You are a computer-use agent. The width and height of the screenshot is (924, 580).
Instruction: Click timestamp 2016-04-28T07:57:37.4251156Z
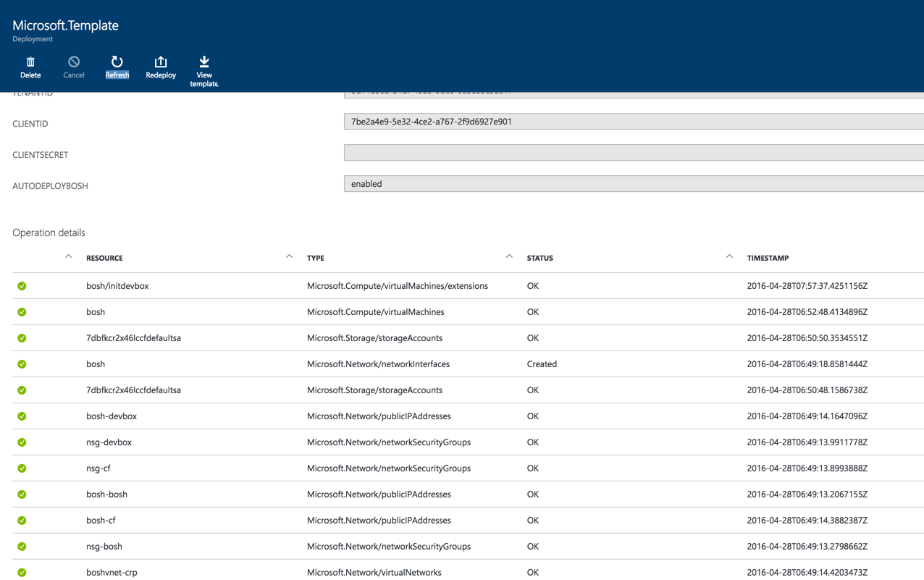pos(807,286)
